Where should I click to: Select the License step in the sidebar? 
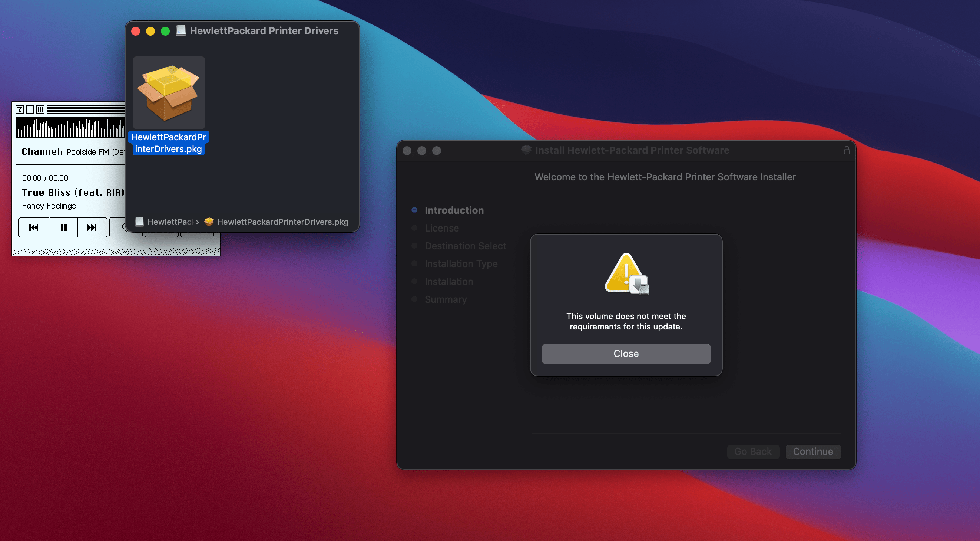pyautogui.click(x=441, y=228)
